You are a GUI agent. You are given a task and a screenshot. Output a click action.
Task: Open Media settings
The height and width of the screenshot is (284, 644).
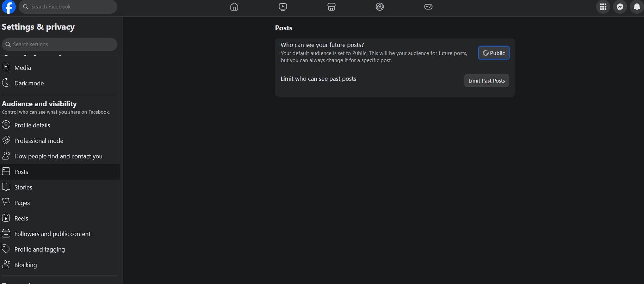(60, 67)
